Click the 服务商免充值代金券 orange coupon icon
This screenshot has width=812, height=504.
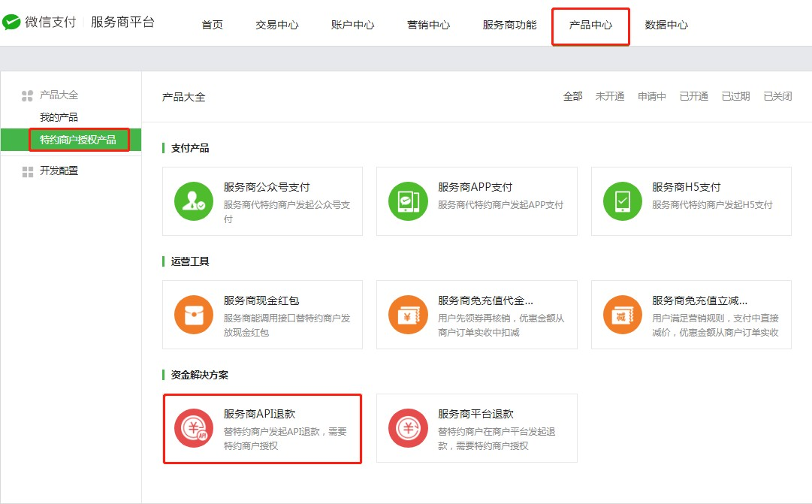tap(408, 315)
